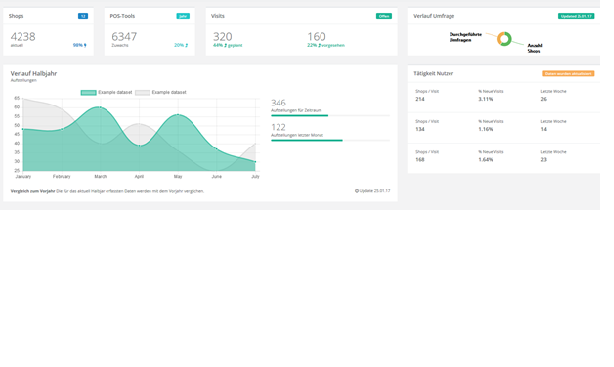
Task: Click the orange badge on Tätigkeit Nutzer panel
Action: [568, 73]
